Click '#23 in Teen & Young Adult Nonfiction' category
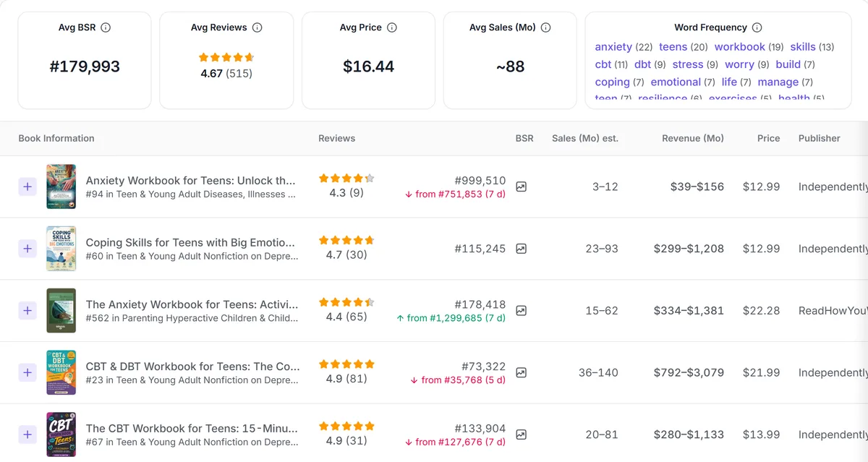 coord(192,380)
